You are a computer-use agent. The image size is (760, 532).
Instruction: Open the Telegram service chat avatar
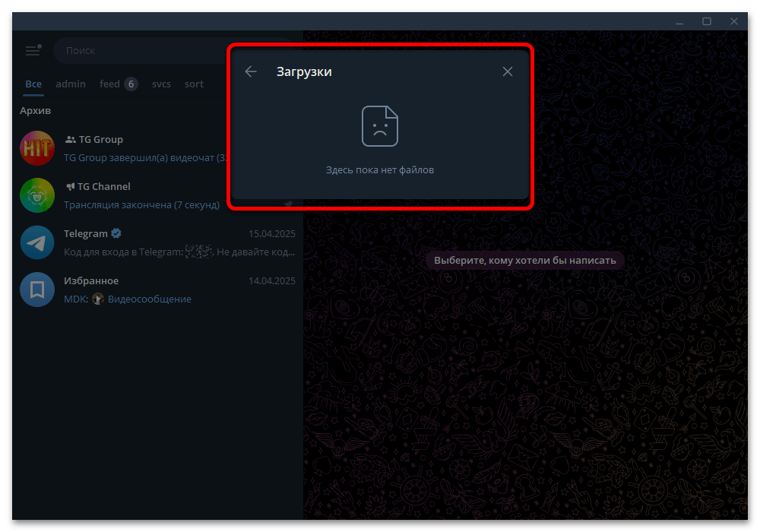pos(36,242)
